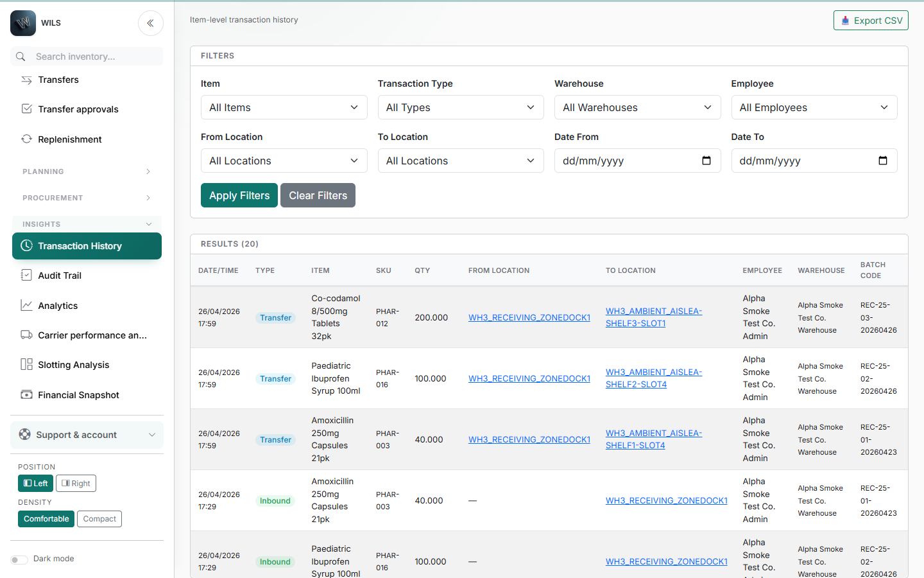Open Slotting Analysis
924x578 pixels.
pos(87,365)
